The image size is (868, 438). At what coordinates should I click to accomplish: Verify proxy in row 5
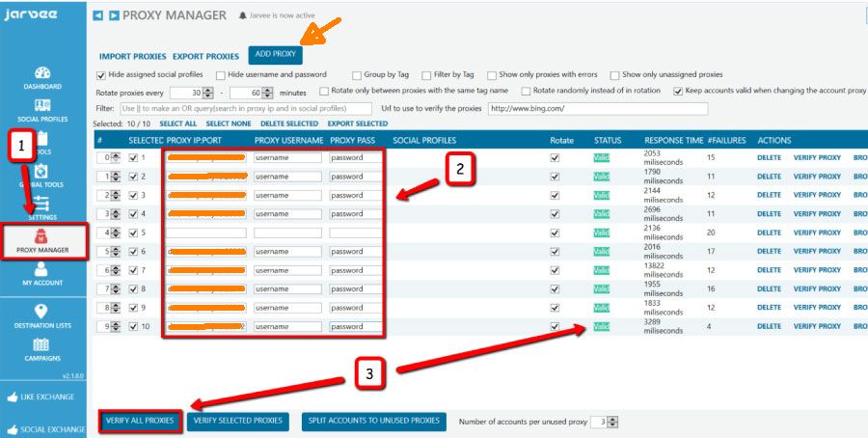817,233
